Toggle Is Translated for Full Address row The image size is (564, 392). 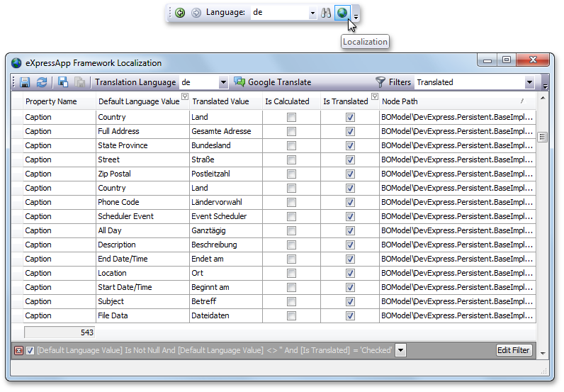tap(350, 131)
